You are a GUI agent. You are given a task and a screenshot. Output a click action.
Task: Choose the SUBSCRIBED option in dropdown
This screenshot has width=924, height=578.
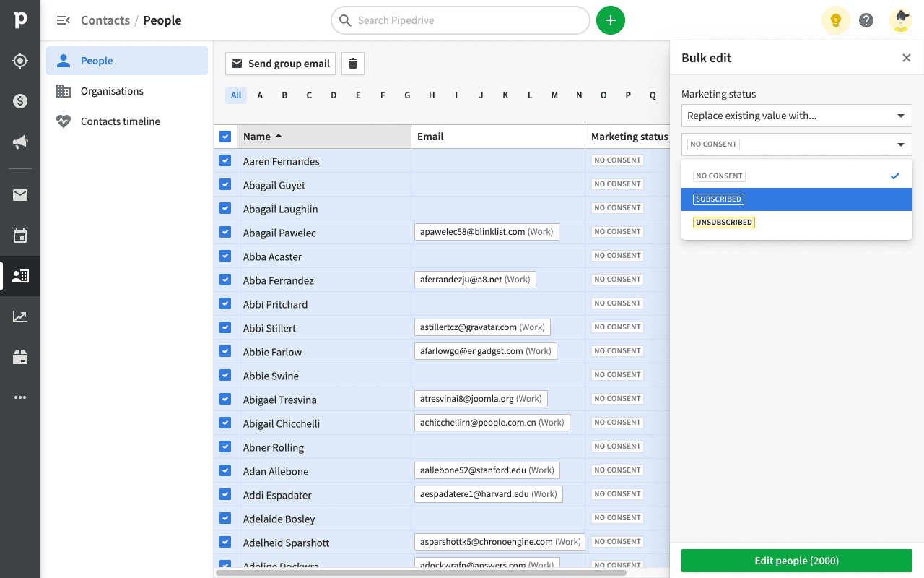[719, 199]
